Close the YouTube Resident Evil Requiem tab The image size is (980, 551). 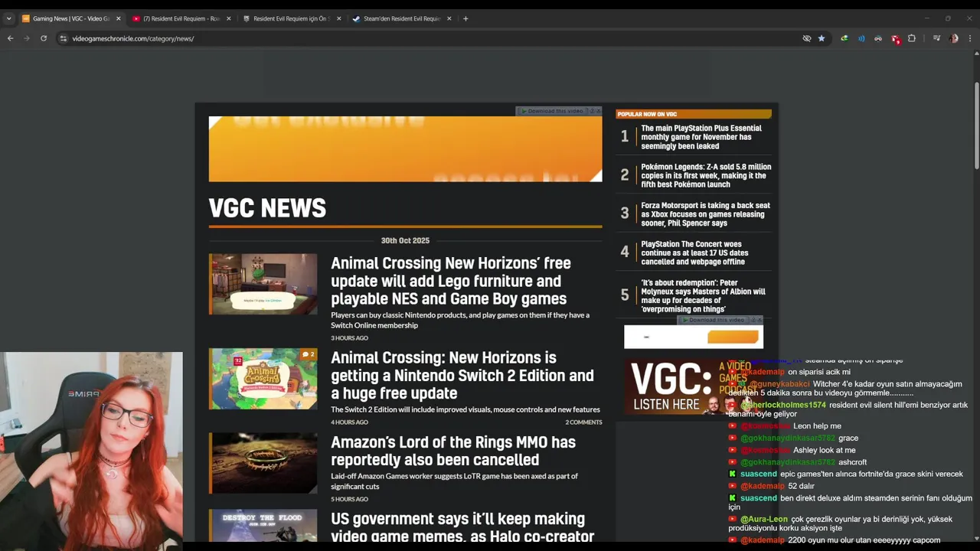tap(228, 18)
